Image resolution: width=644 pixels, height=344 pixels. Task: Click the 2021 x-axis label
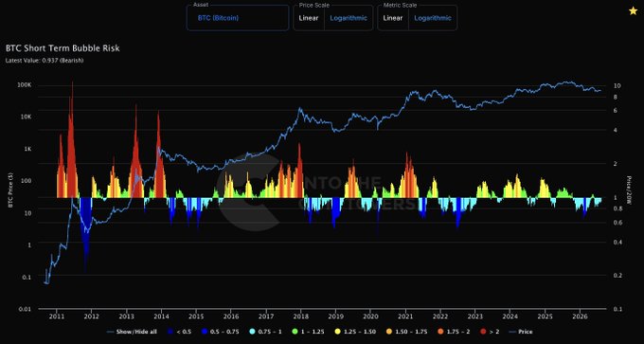pos(405,317)
